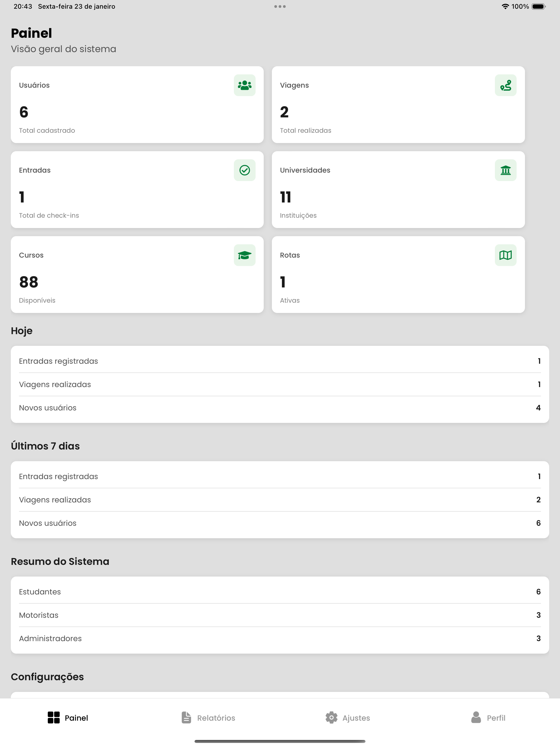
Task: Tap the Cursos graduation cap icon
Action: click(x=244, y=255)
